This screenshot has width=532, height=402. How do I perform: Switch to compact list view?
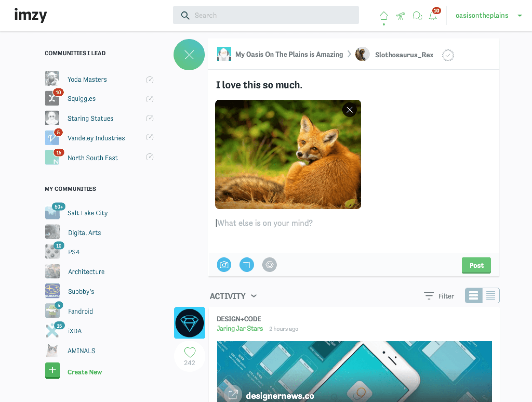[491, 295]
